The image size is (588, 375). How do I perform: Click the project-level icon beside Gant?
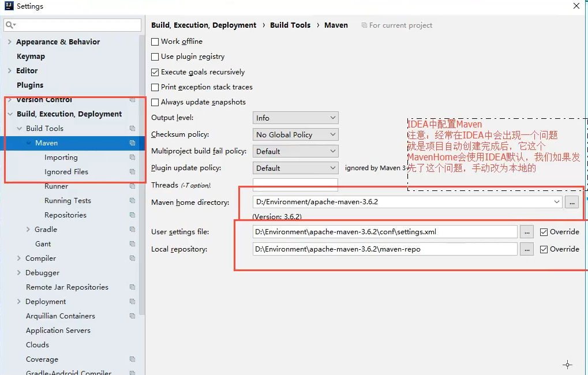[132, 243]
